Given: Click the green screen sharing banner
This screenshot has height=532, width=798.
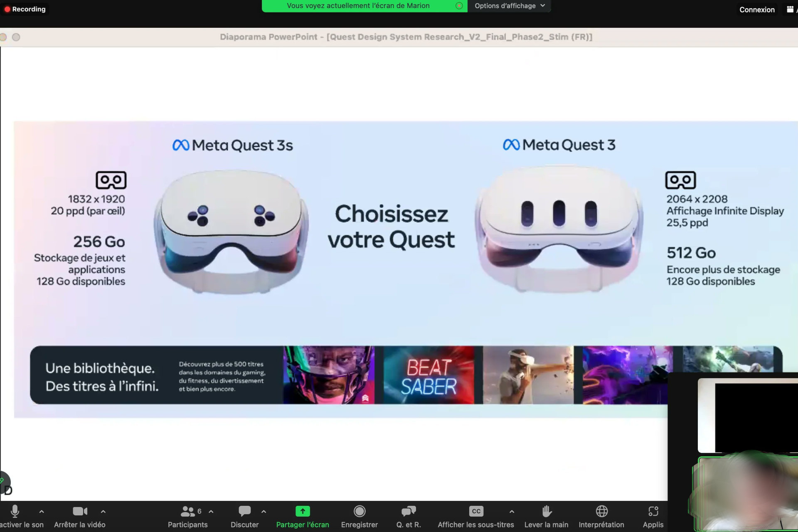Looking at the screenshot, I should tap(358, 5).
